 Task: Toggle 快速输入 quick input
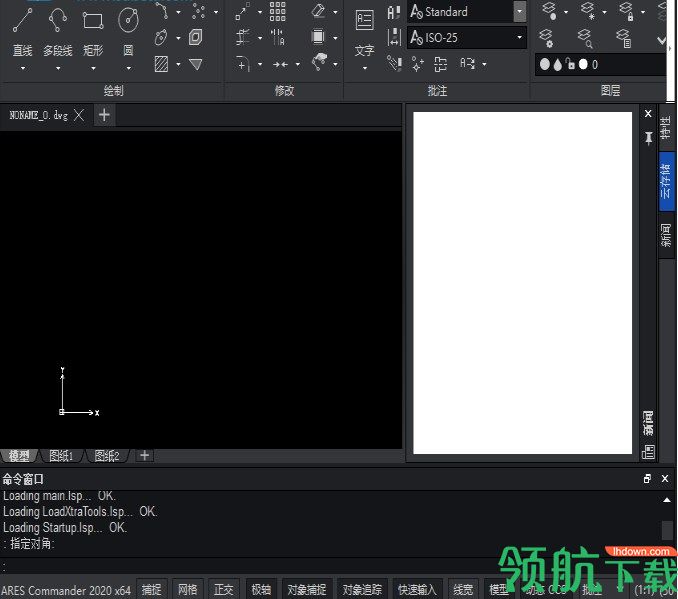point(417,589)
